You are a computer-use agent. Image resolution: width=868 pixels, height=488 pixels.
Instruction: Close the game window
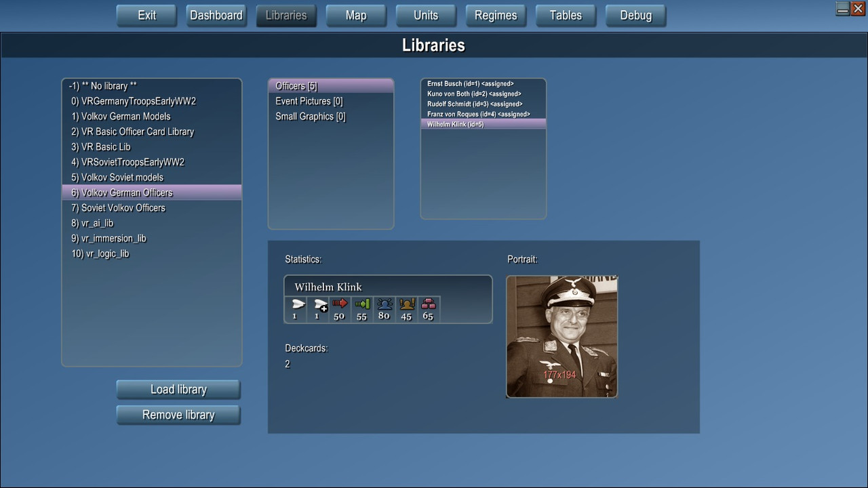858,9
